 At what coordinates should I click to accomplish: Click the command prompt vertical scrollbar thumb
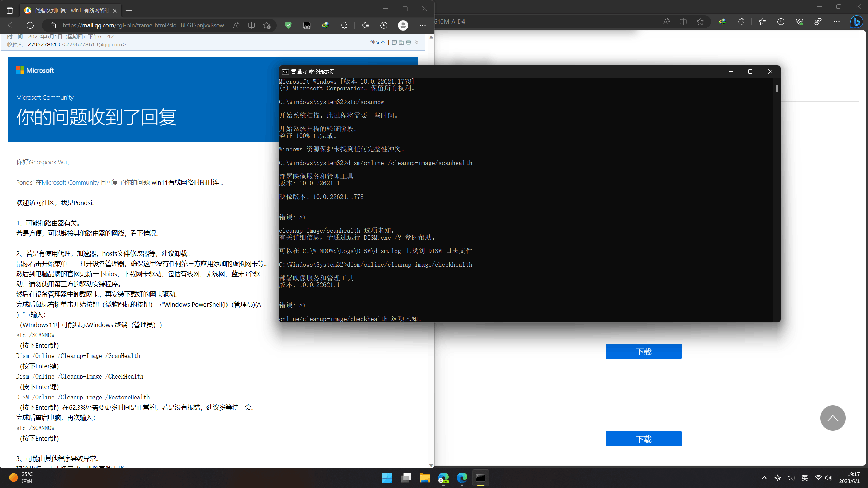pos(777,89)
